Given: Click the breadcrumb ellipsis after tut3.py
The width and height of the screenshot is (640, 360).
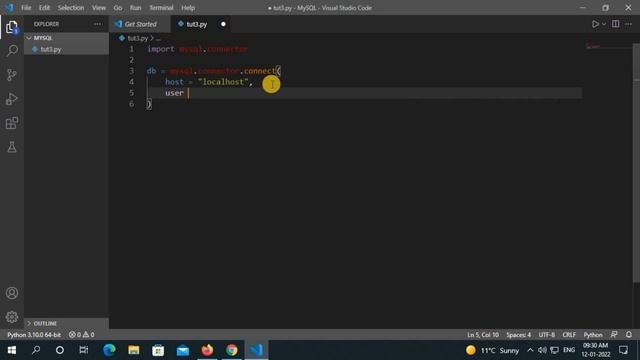Looking at the screenshot, I should click(x=158, y=38).
